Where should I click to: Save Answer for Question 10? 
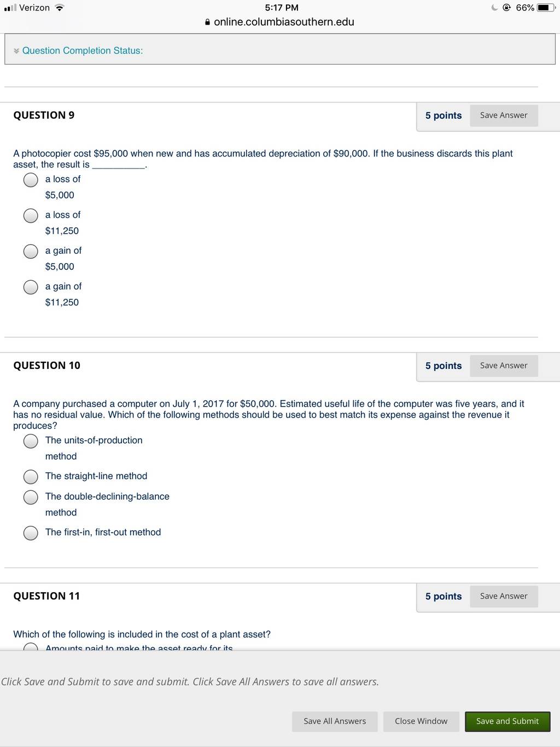pos(504,366)
